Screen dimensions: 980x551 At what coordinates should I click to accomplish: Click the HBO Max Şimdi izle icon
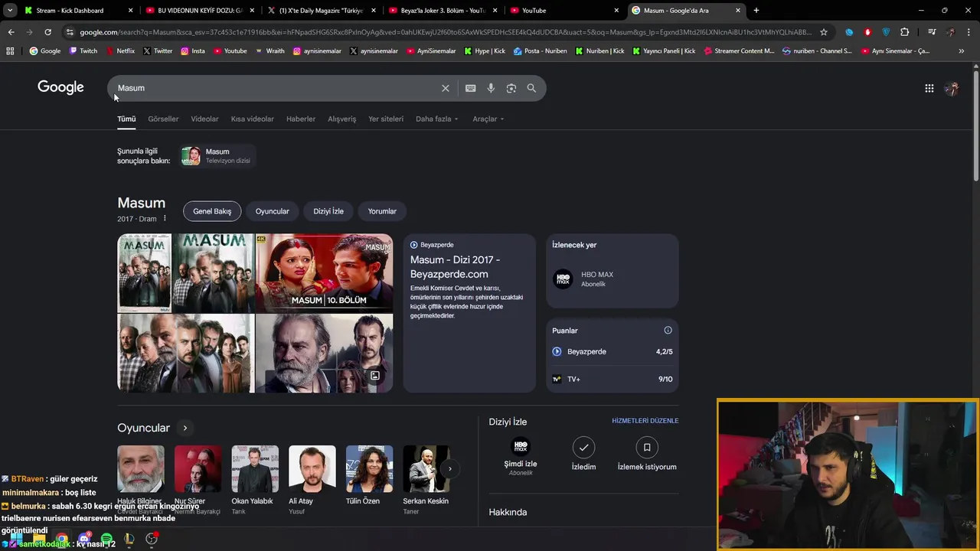521,447
